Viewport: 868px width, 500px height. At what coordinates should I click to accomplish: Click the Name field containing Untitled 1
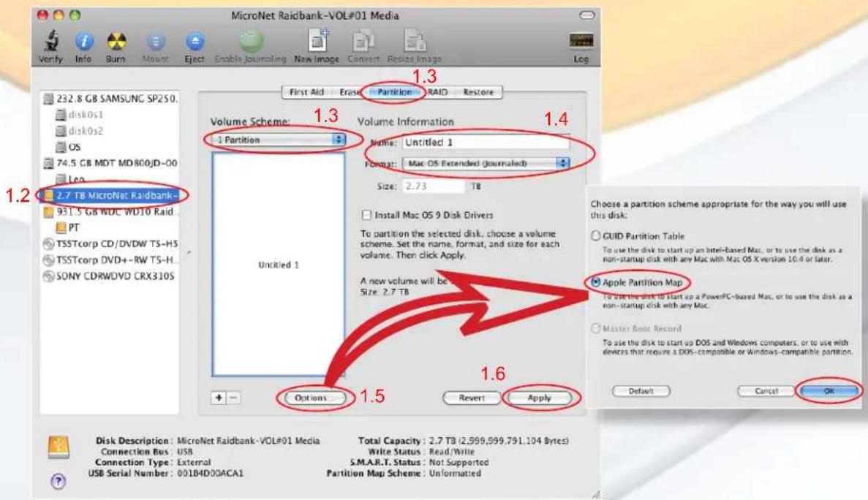[486, 142]
